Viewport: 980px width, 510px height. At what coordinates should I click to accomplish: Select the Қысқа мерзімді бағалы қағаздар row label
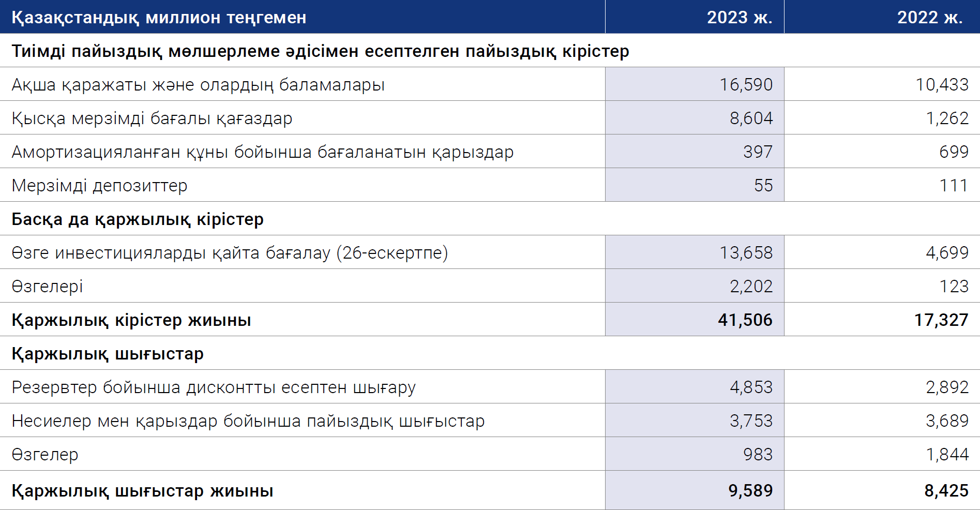(152, 118)
